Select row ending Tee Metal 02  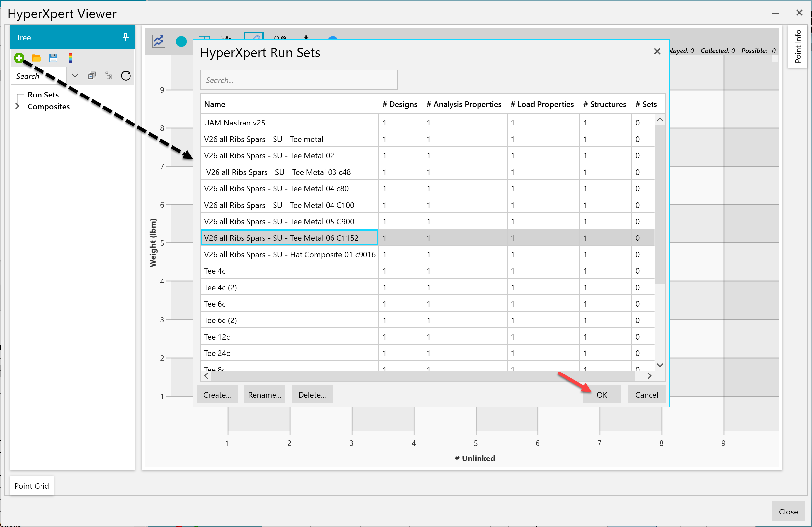pos(427,155)
